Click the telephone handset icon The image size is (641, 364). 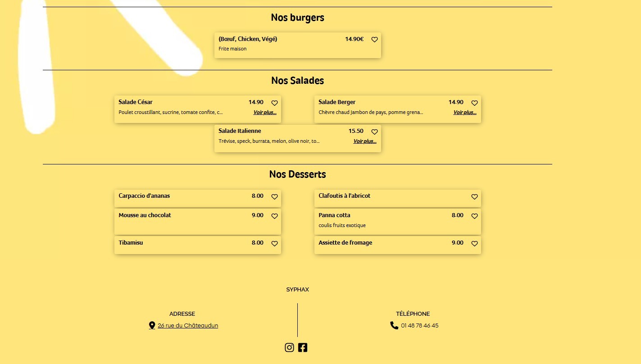pos(394,325)
